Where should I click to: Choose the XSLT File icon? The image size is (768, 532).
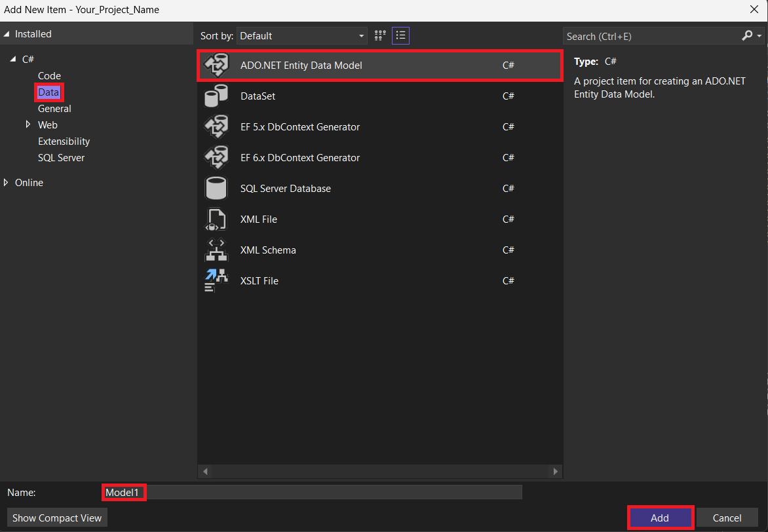216,281
